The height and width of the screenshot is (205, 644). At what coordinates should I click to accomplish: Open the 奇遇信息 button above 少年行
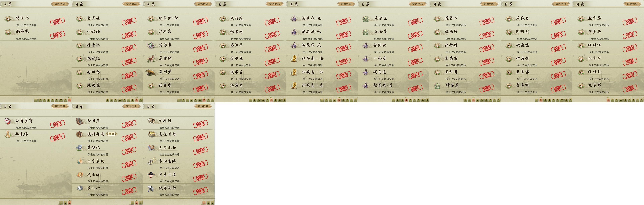point(203,106)
